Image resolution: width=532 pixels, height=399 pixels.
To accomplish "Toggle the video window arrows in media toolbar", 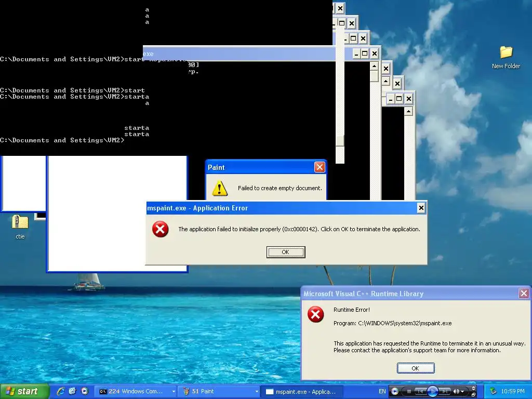I will (473, 388).
